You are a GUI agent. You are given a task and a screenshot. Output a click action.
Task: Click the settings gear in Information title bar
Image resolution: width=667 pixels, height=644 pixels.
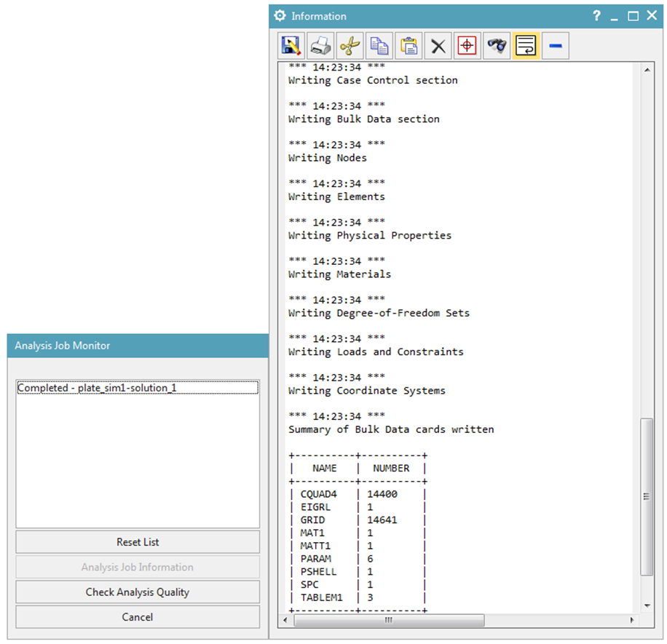(x=280, y=15)
